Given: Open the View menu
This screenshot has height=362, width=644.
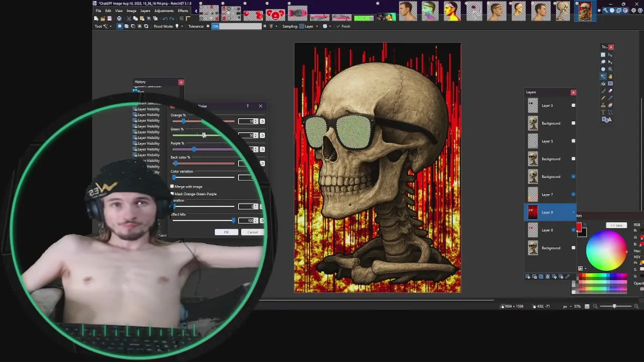Looking at the screenshot, I should tap(119, 11).
